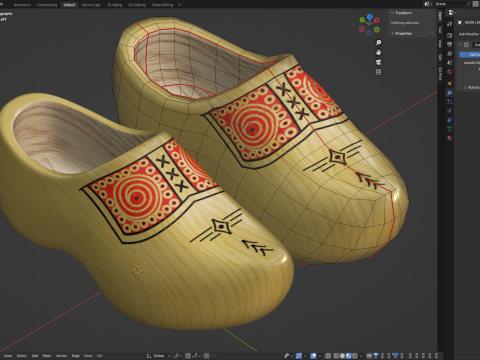This screenshot has height=360, width=480.
Task: Open the View sidebar tab
Action: [x=440, y=44]
